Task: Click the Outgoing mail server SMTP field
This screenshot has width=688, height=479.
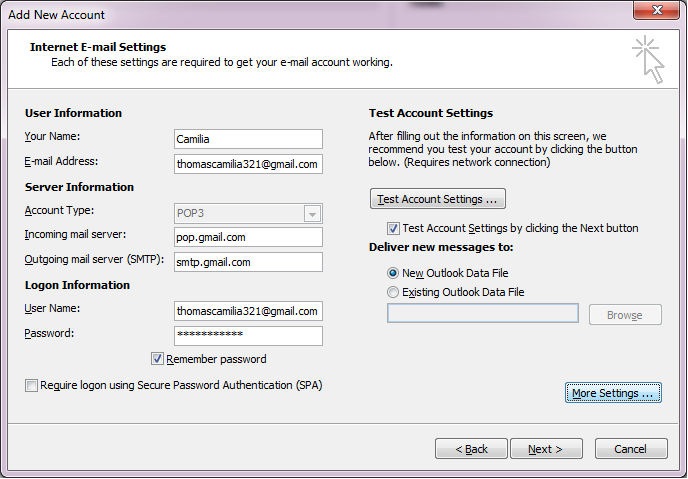Action: click(247, 262)
